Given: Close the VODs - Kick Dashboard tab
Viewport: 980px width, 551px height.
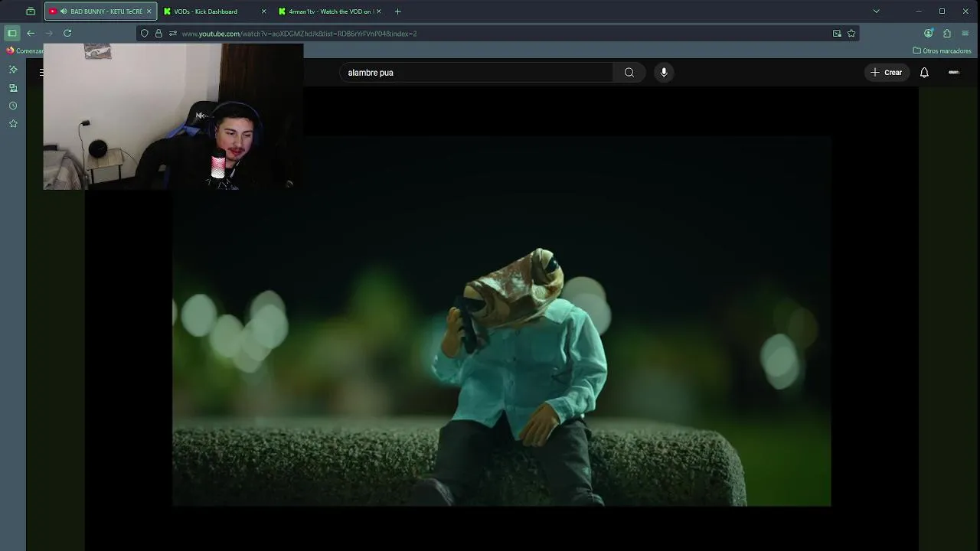Looking at the screenshot, I should 263,11.
